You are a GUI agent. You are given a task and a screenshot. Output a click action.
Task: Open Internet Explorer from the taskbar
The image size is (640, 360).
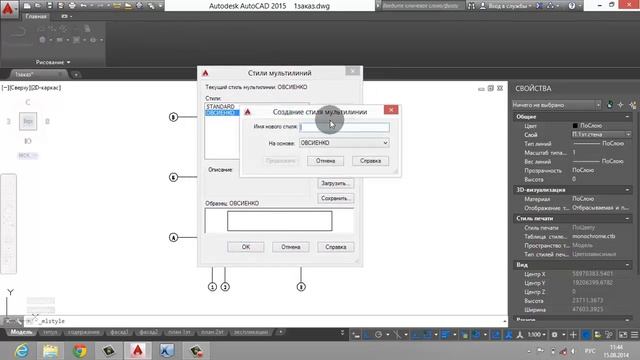(22, 351)
